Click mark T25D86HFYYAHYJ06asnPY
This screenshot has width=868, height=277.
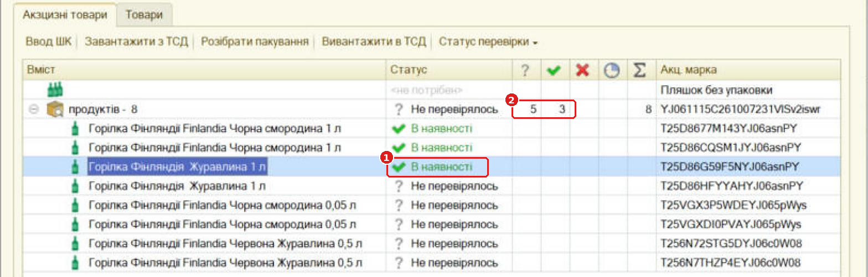pos(731,186)
